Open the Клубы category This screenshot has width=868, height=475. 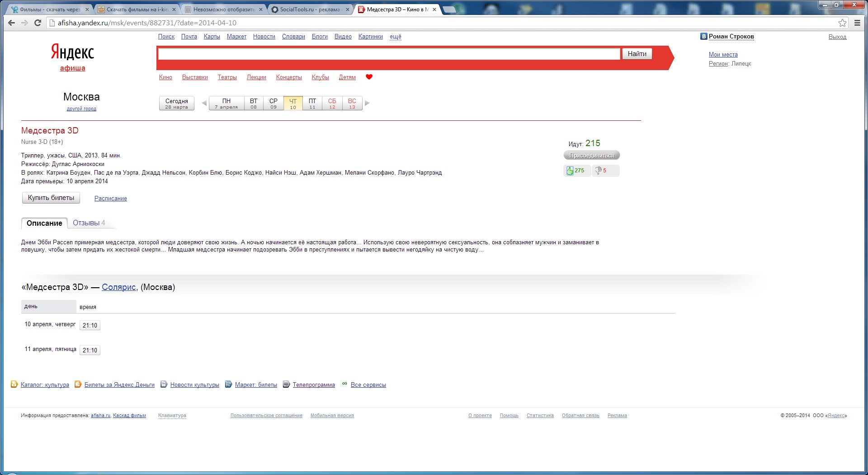pyautogui.click(x=321, y=77)
